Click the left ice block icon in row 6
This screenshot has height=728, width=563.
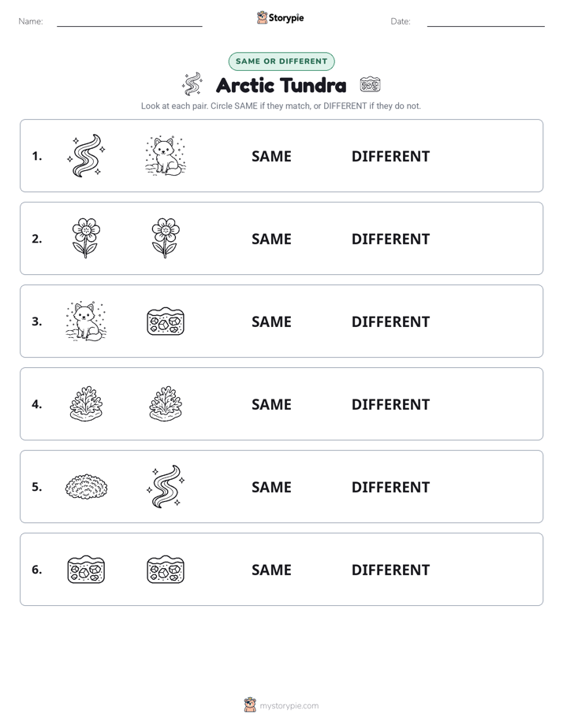86,569
